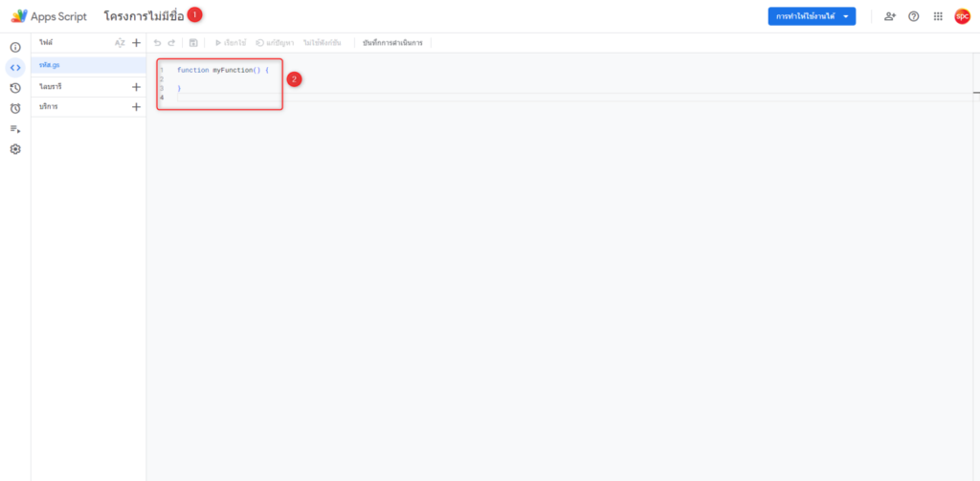Open the Project History clock icon
The height and width of the screenshot is (481, 980).
click(15, 88)
